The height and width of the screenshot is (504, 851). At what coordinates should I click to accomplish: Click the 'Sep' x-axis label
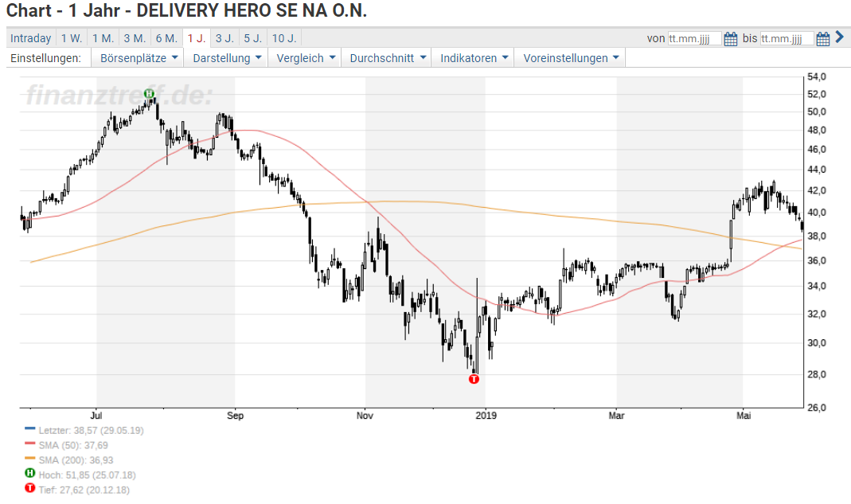pyautogui.click(x=235, y=416)
